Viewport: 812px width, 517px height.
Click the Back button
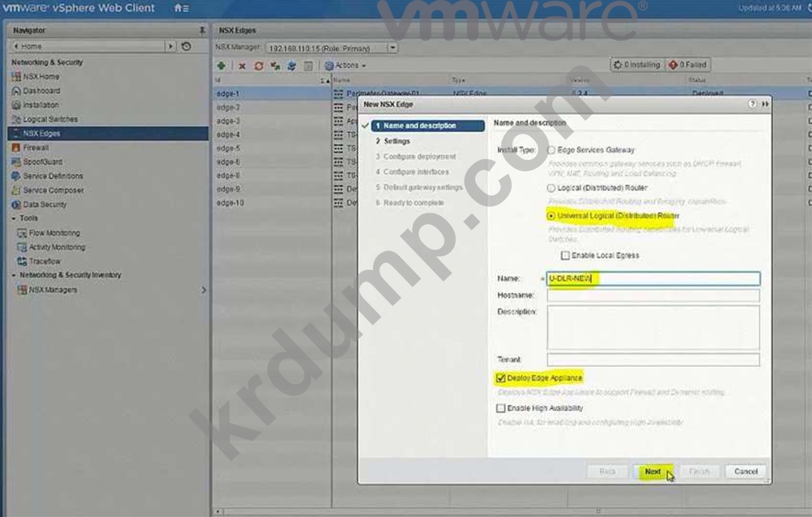coord(607,471)
